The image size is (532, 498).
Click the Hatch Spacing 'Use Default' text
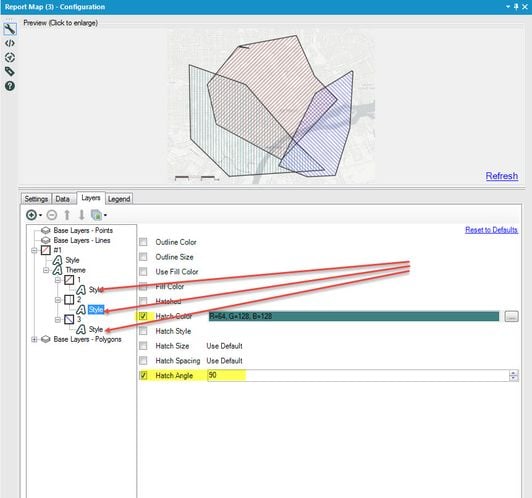click(x=224, y=360)
